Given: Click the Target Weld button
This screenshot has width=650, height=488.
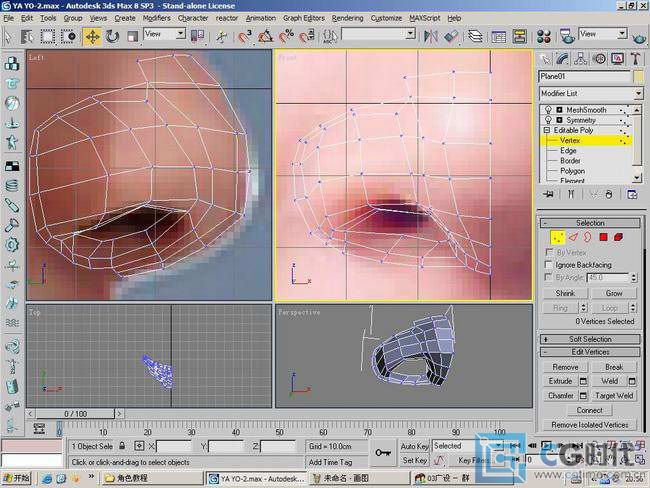Looking at the screenshot, I should (614, 396).
